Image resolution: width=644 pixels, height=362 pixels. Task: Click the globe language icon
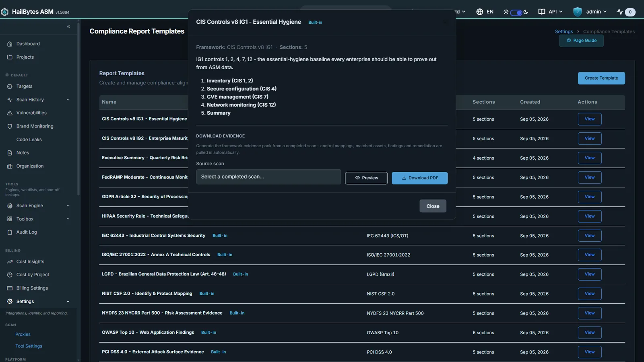click(479, 12)
